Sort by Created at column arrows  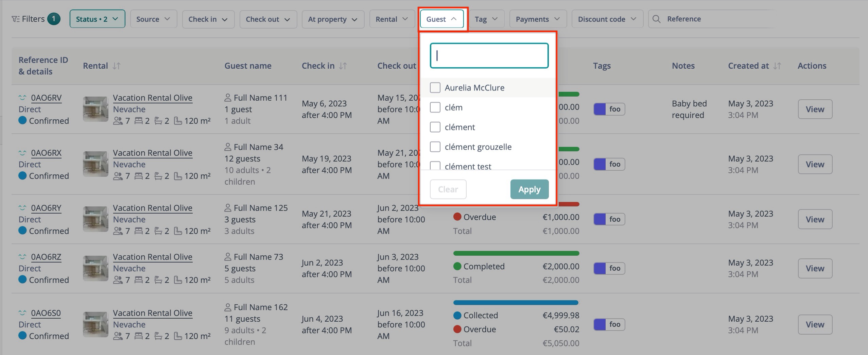coord(777,66)
